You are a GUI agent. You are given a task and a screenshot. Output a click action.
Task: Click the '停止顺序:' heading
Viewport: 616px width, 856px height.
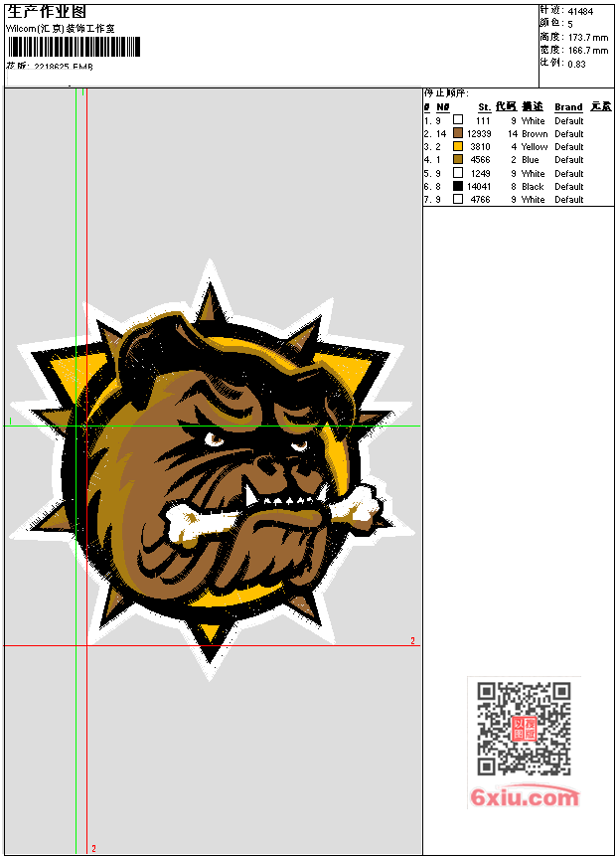tap(446, 93)
